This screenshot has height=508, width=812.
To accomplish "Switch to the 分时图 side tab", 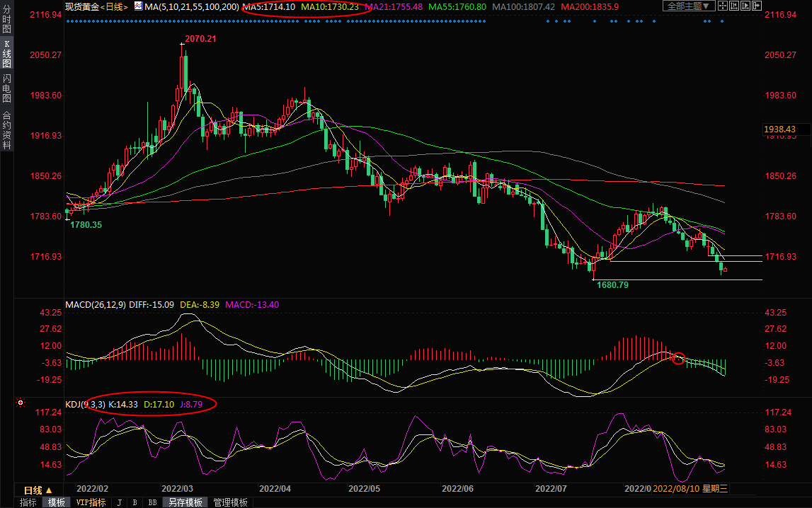I will pyautogui.click(x=6, y=23).
